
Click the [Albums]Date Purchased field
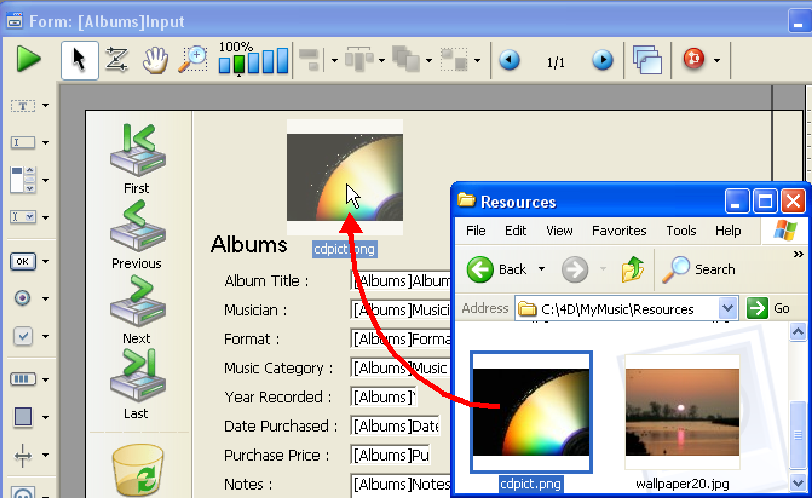pos(396,426)
